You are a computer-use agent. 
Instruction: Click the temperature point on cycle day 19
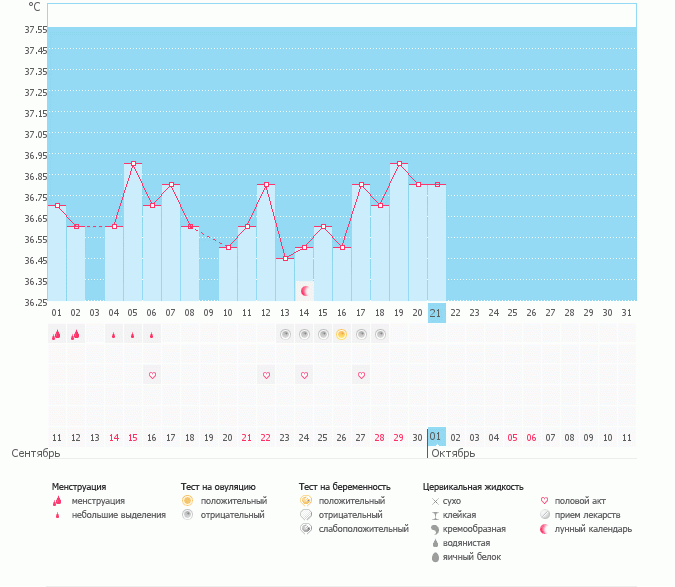coord(399,163)
